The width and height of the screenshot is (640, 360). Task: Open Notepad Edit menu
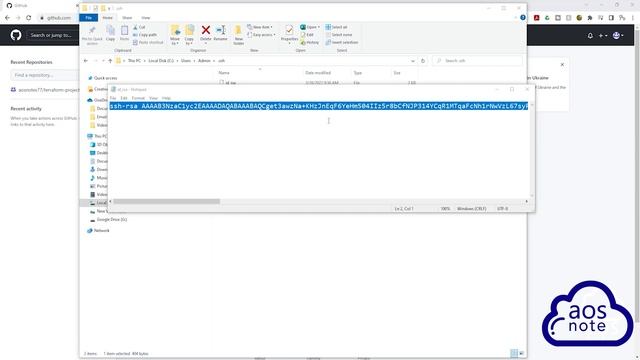pyautogui.click(x=124, y=98)
